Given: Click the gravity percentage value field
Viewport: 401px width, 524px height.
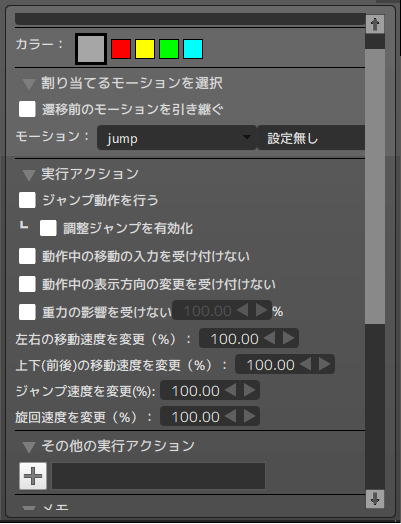Looking at the screenshot, I should (207, 311).
